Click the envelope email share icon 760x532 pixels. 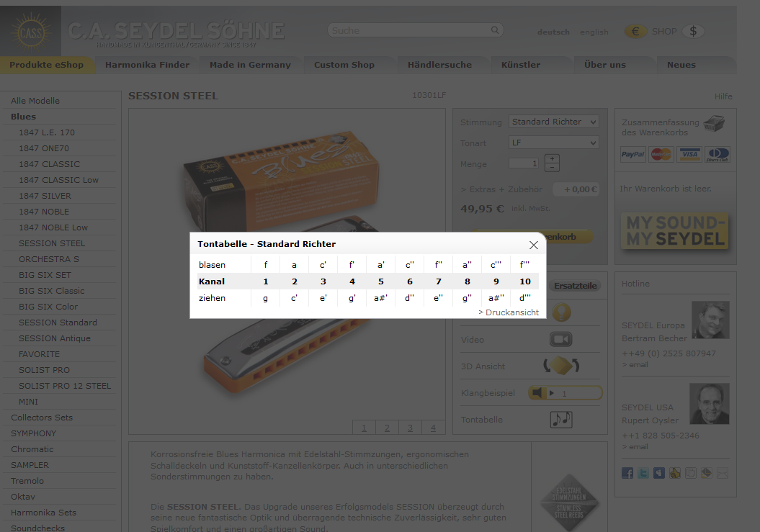(x=723, y=473)
